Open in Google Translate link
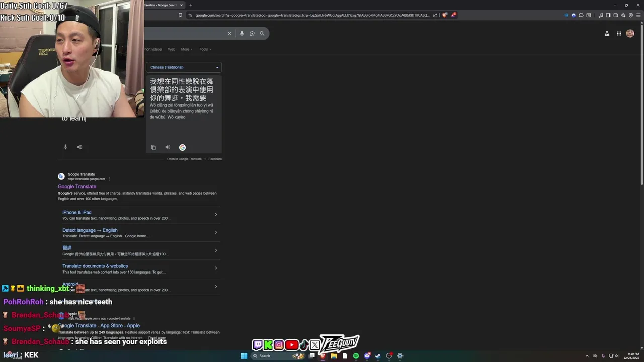 click(x=184, y=159)
